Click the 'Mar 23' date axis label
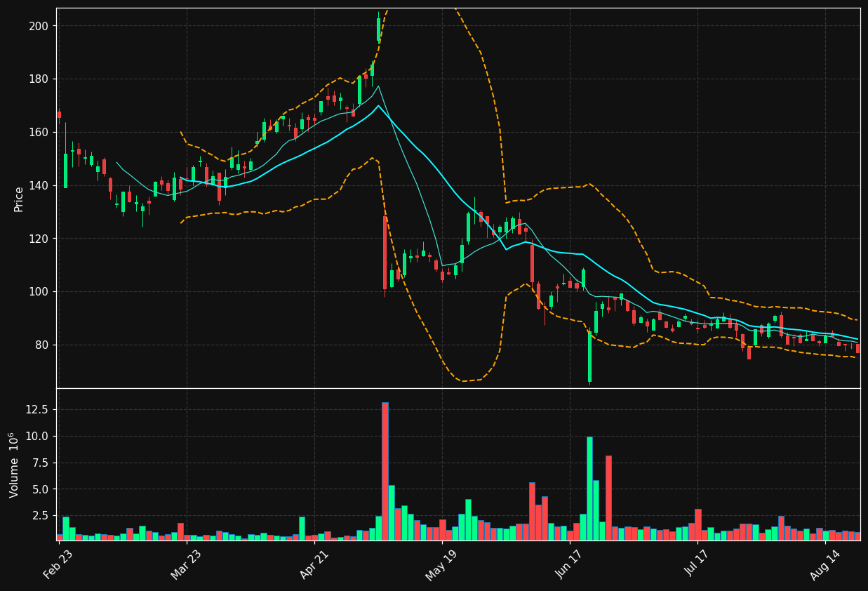Image resolution: width=868 pixels, height=591 pixels. (185, 565)
